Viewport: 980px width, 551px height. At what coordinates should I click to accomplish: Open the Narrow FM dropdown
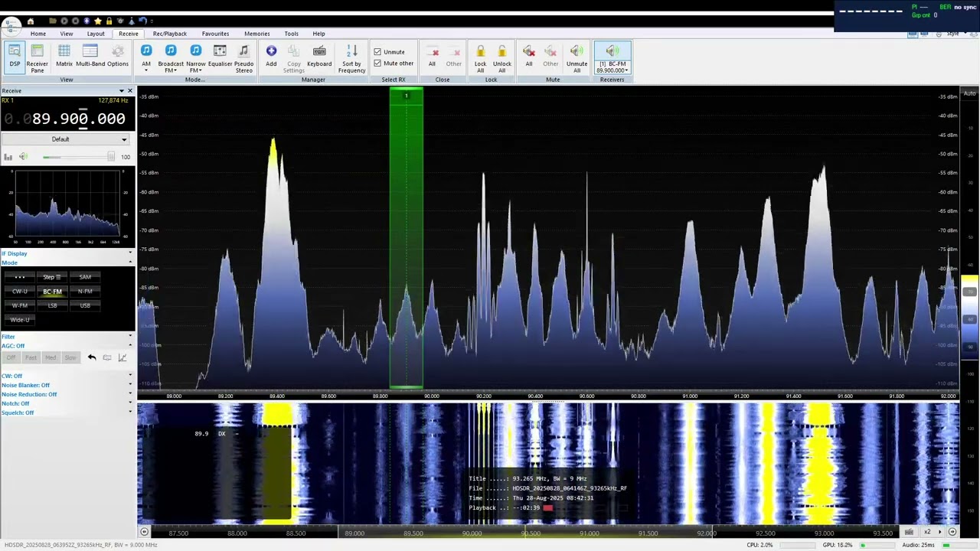(196, 58)
